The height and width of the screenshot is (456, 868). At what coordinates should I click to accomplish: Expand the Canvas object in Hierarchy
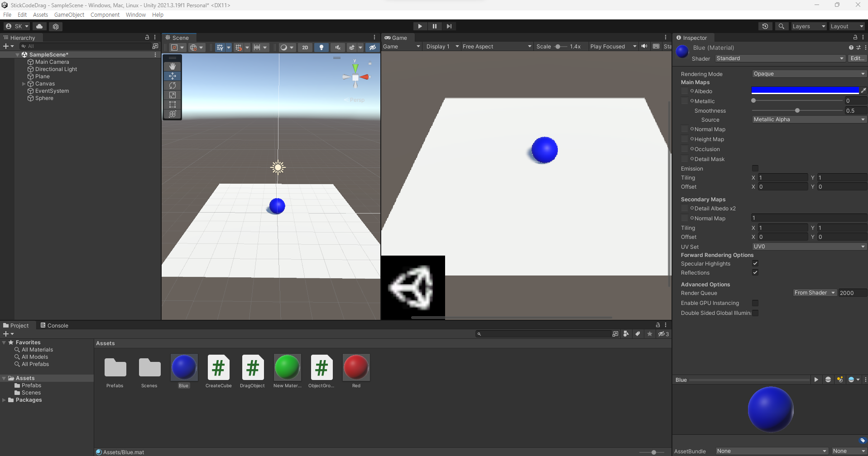[x=24, y=84]
